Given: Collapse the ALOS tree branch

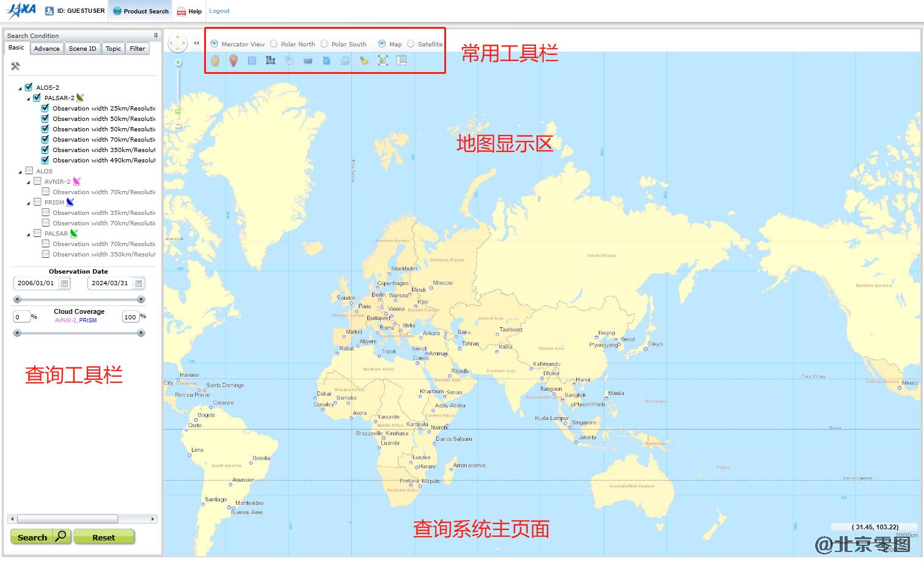Looking at the screenshot, I should click(20, 172).
